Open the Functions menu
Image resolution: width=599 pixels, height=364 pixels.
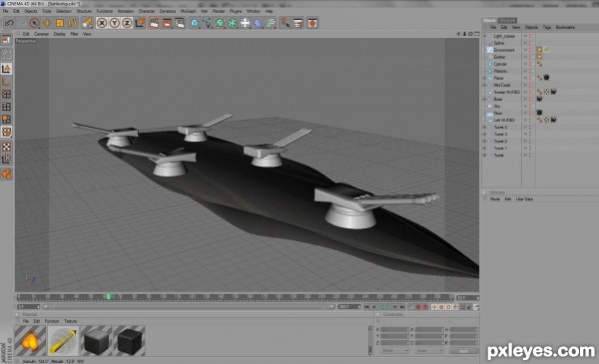tap(104, 11)
